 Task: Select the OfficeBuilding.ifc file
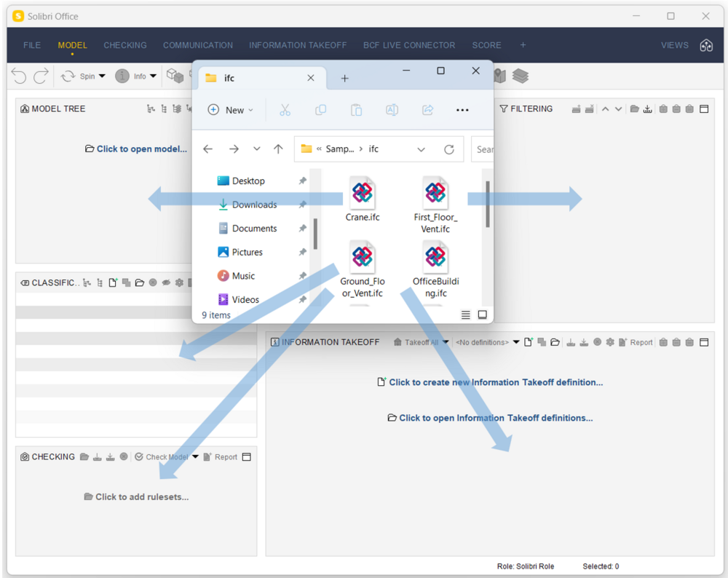click(435, 269)
